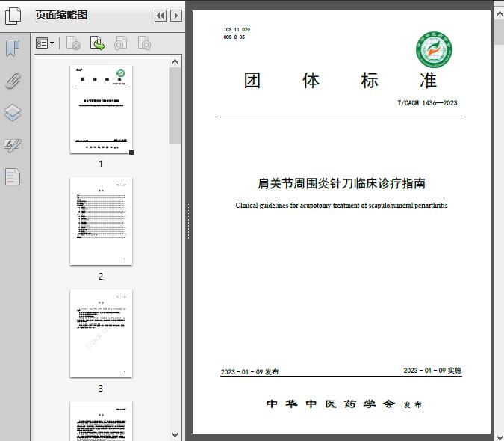Click the page label '3' under thumbnail
The height and width of the screenshot is (441, 504).
click(101, 389)
